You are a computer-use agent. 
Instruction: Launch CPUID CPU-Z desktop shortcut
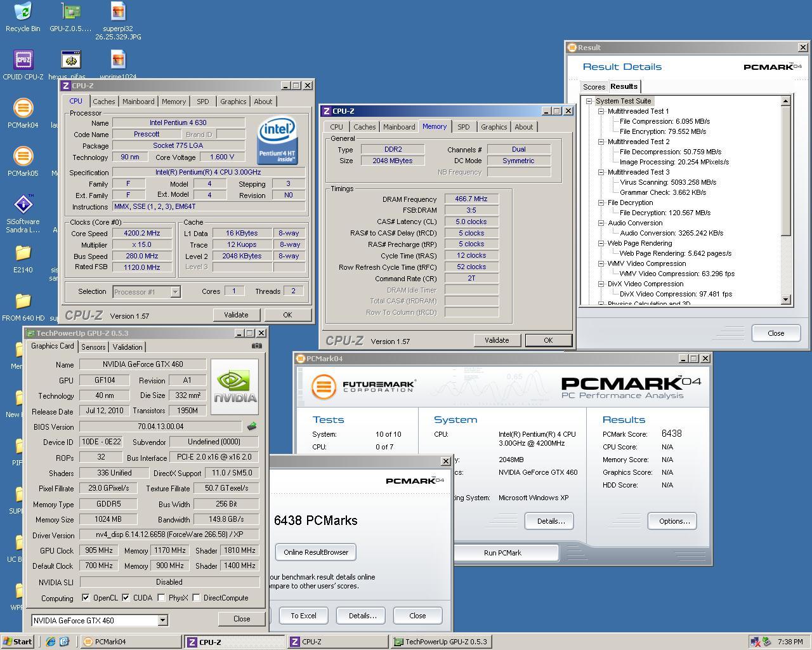pos(23,65)
